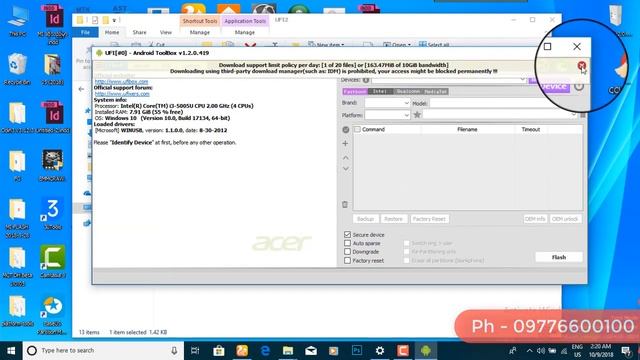Open the official support forum link

click(122, 94)
